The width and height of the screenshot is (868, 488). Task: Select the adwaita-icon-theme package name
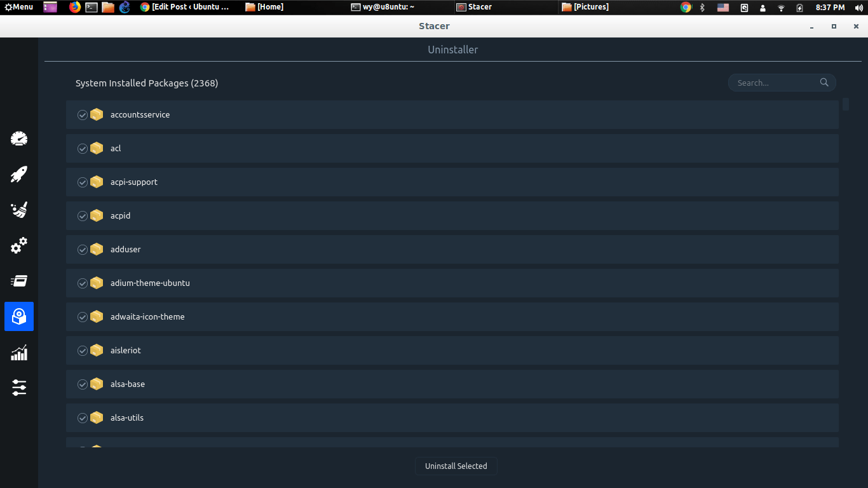pos(147,316)
